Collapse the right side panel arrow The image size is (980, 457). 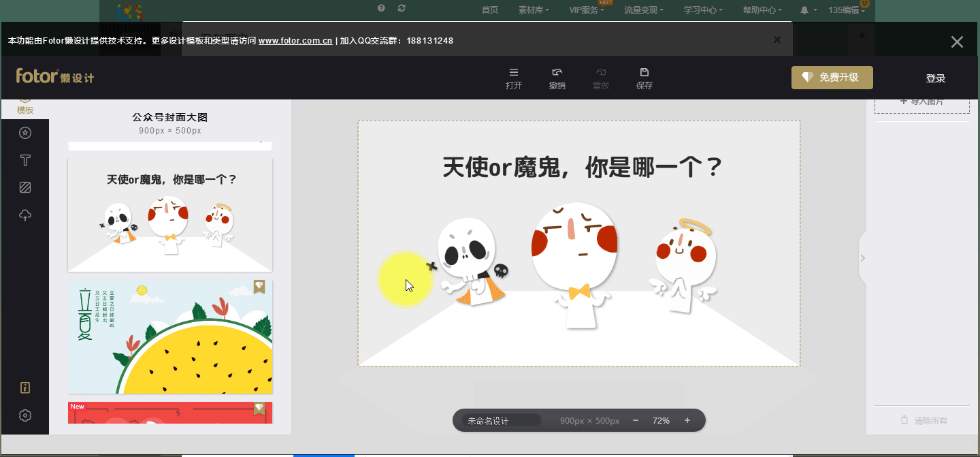coord(862,258)
